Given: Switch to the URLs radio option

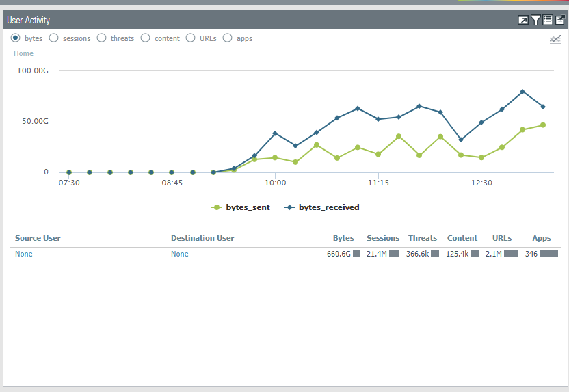Looking at the screenshot, I should tap(190, 38).
